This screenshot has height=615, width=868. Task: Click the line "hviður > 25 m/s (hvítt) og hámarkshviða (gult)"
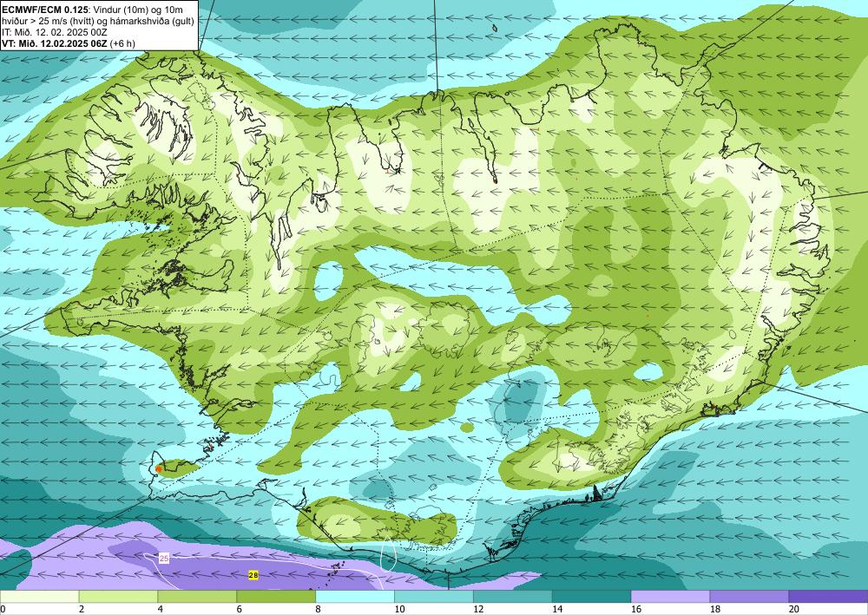(98, 20)
